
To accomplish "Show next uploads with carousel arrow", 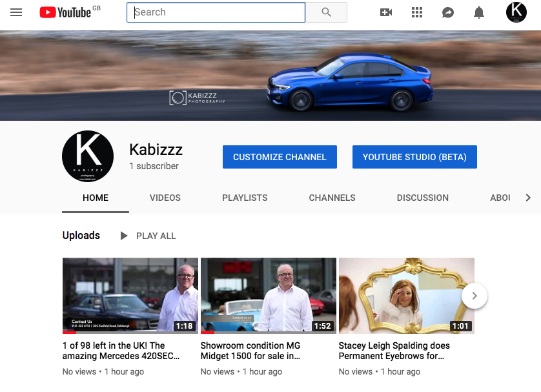I will [475, 296].
